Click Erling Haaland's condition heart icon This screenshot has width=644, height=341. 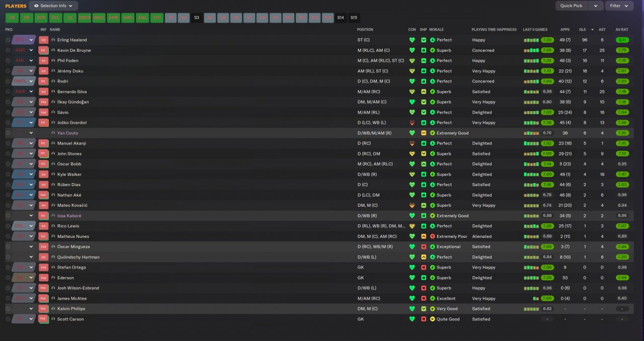(412, 40)
